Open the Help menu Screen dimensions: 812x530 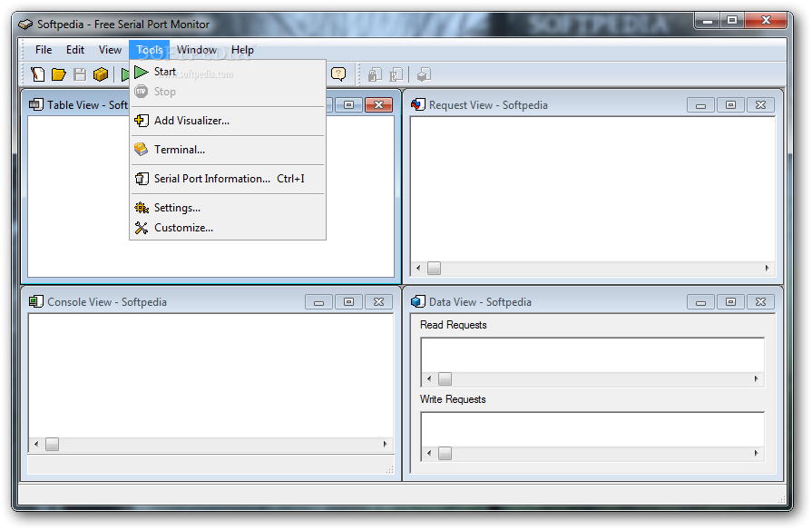pyautogui.click(x=242, y=50)
